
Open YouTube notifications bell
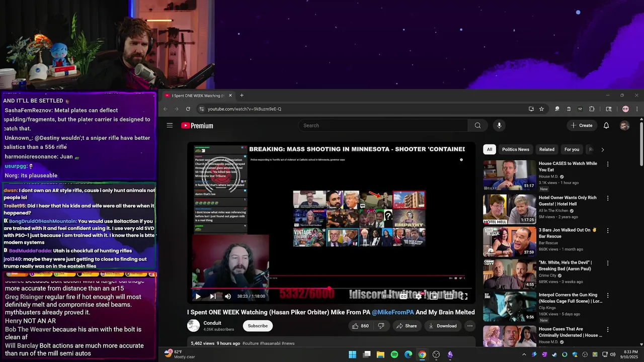pos(606,125)
